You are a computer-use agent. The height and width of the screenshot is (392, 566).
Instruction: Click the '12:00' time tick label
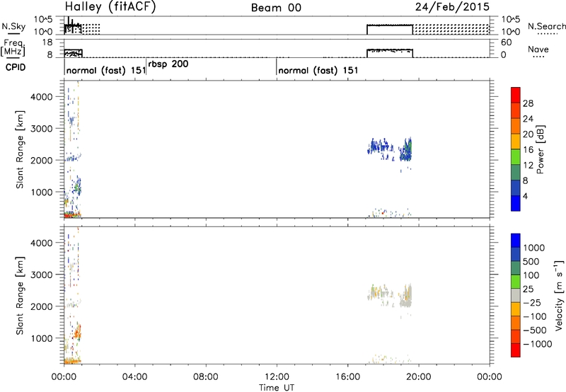click(277, 377)
